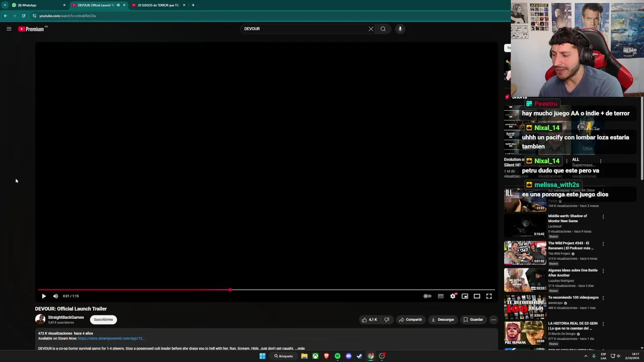This screenshot has width=644, height=362.
Task: Switch to Chrome in the taskbar
Action: click(371, 356)
